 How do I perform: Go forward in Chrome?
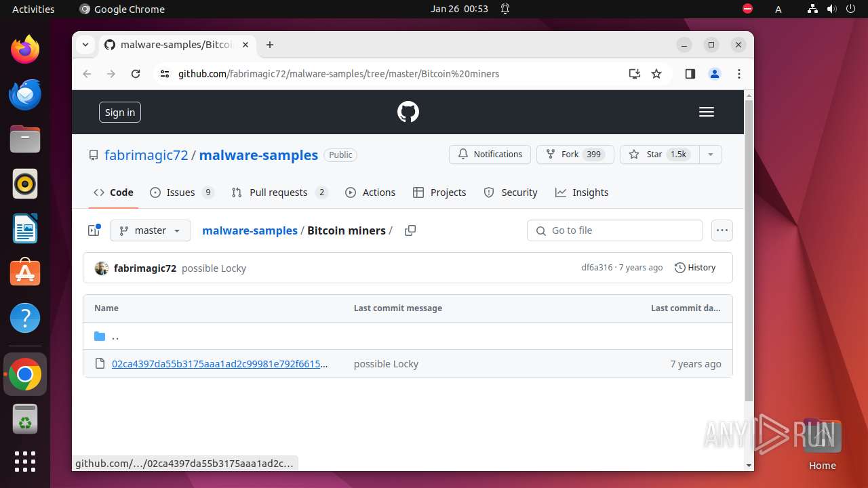pos(111,74)
